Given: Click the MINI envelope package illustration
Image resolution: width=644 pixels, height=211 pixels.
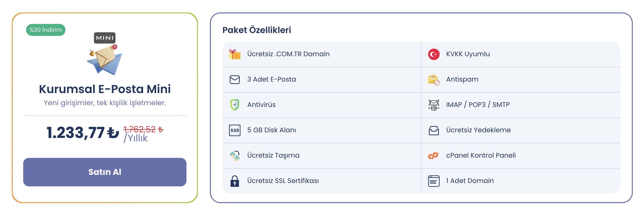Looking at the screenshot, I should (x=105, y=56).
